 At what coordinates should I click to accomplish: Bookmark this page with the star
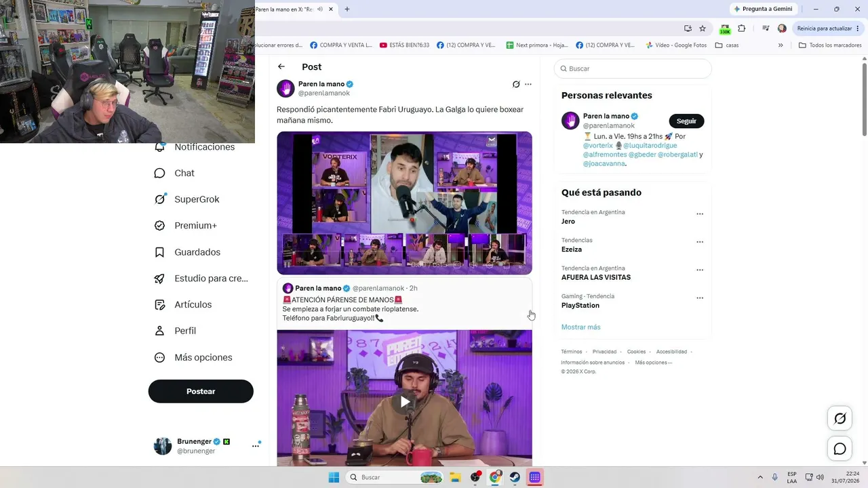tap(703, 28)
